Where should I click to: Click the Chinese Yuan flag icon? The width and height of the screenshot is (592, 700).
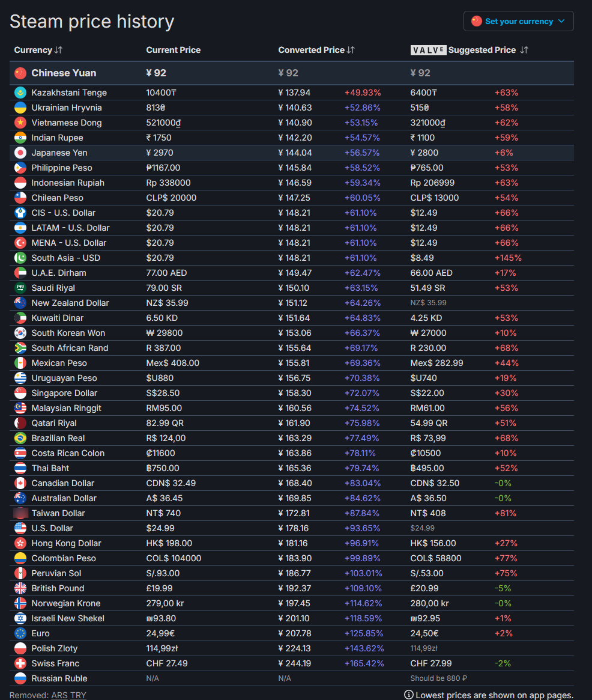pyautogui.click(x=20, y=73)
